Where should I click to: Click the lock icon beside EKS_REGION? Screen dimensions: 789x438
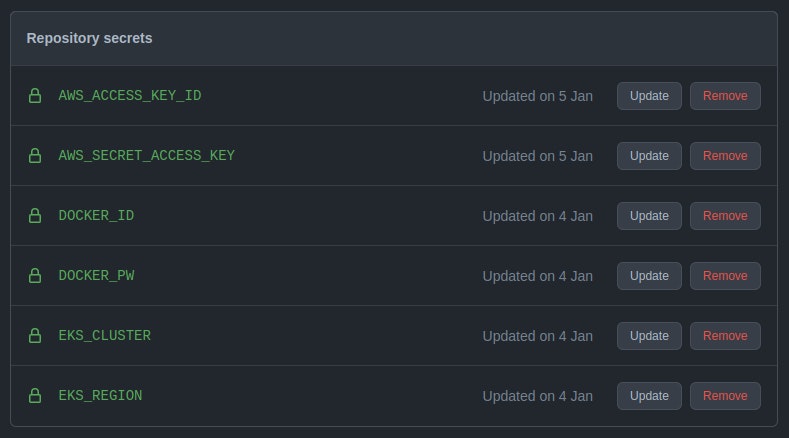[x=35, y=396]
